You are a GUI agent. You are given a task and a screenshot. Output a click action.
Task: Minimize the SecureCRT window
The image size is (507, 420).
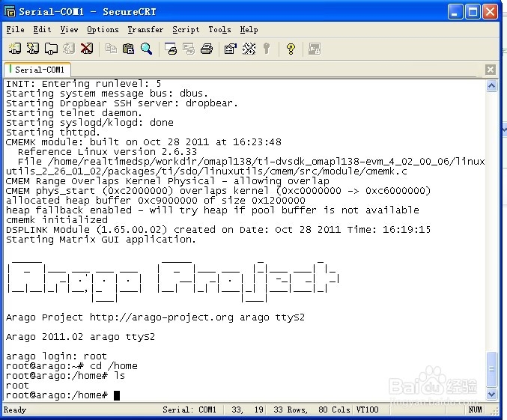tap(455, 12)
